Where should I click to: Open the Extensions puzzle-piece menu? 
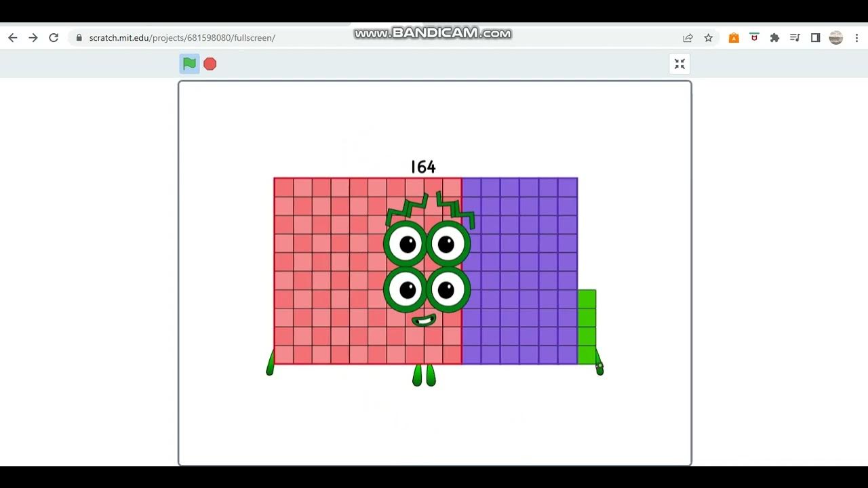[774, 38]
